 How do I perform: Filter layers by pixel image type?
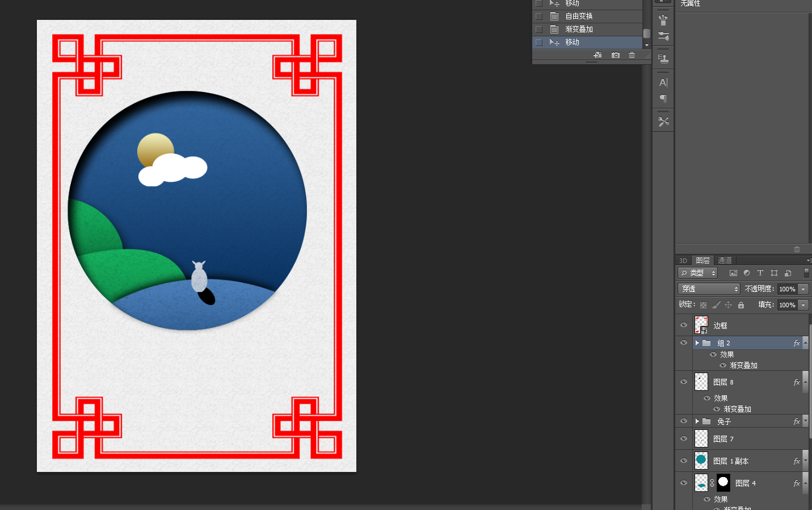pyautogui.click(x=733, y=273)
